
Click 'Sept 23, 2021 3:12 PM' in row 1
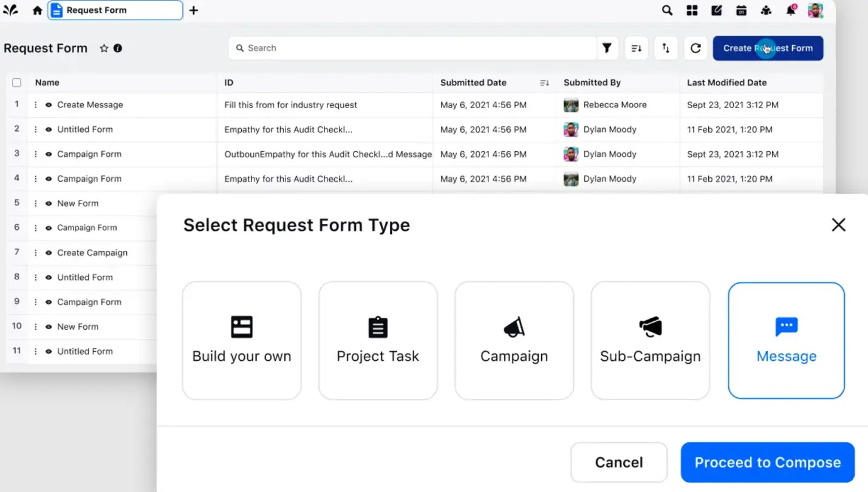[x=733, y=104]
